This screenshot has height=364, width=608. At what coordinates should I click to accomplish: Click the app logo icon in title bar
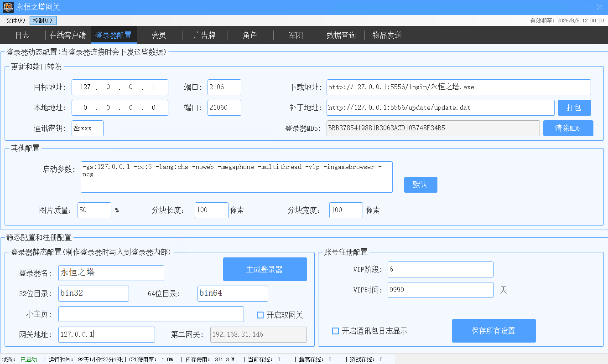tap(8, 7)
